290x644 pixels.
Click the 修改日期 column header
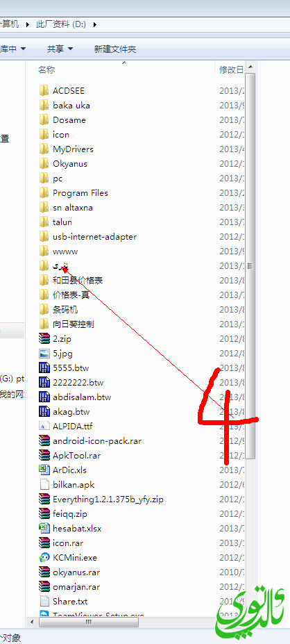coord(231,70)
